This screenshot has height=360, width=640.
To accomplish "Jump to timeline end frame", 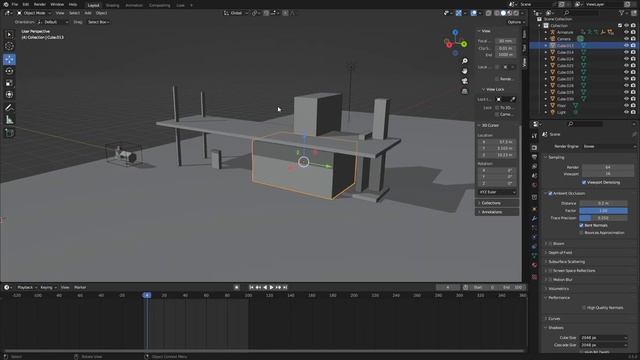I will (x=285, y=287).
